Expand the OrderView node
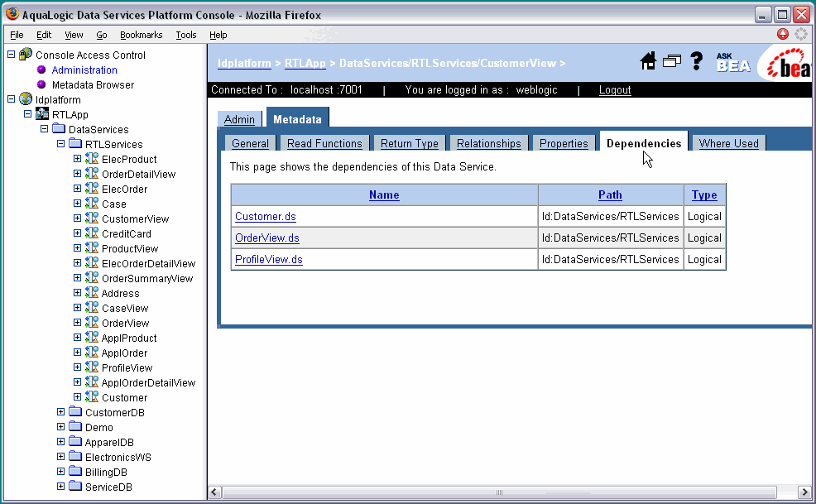Screen dimensions: 816x504 click(x=78, y=322)
